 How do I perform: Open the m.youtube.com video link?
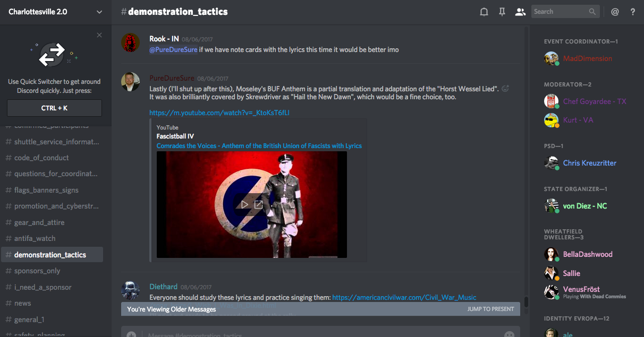(219, 113)
